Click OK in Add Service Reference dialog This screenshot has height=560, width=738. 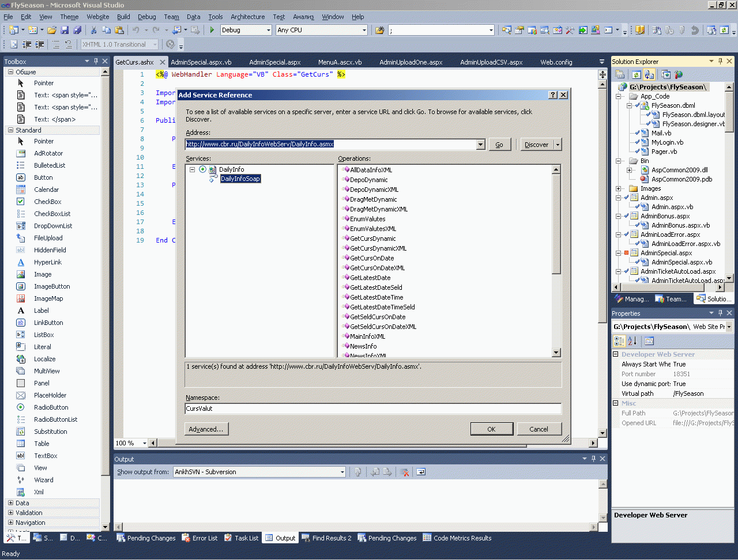[491, 429]
